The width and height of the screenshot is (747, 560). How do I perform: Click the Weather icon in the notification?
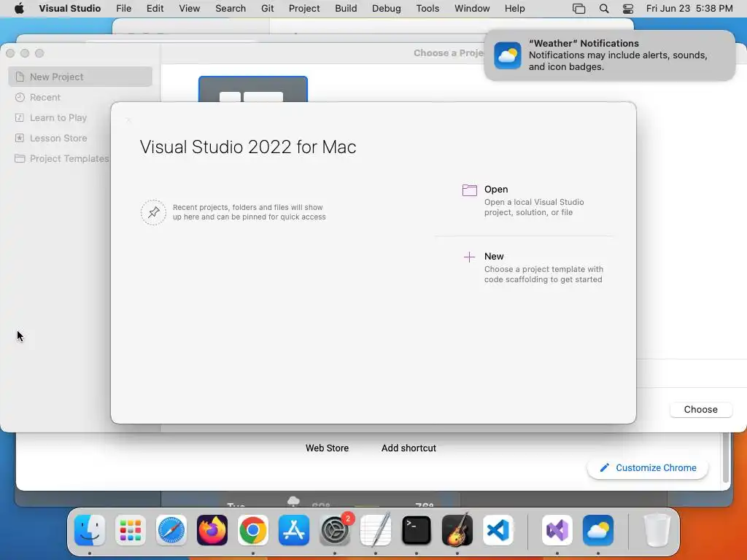pyautogui.click(x=508, y=55)
